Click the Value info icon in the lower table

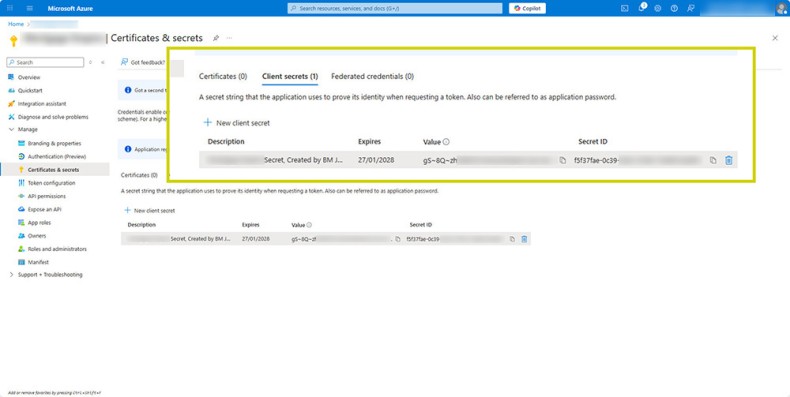click(x=309, y=225)
